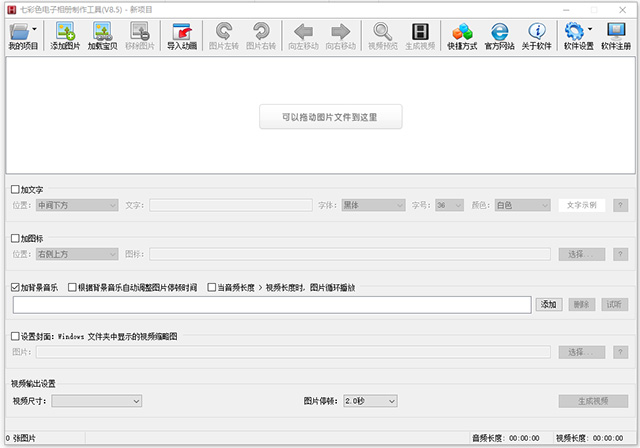
Task: Click the app logo in title bar
Action: coord(11,9)
